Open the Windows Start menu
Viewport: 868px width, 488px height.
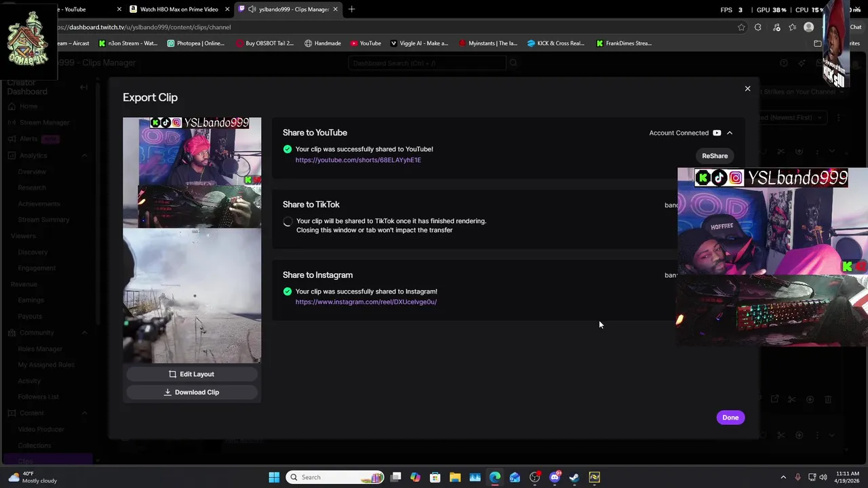click(x=274, y=477)
